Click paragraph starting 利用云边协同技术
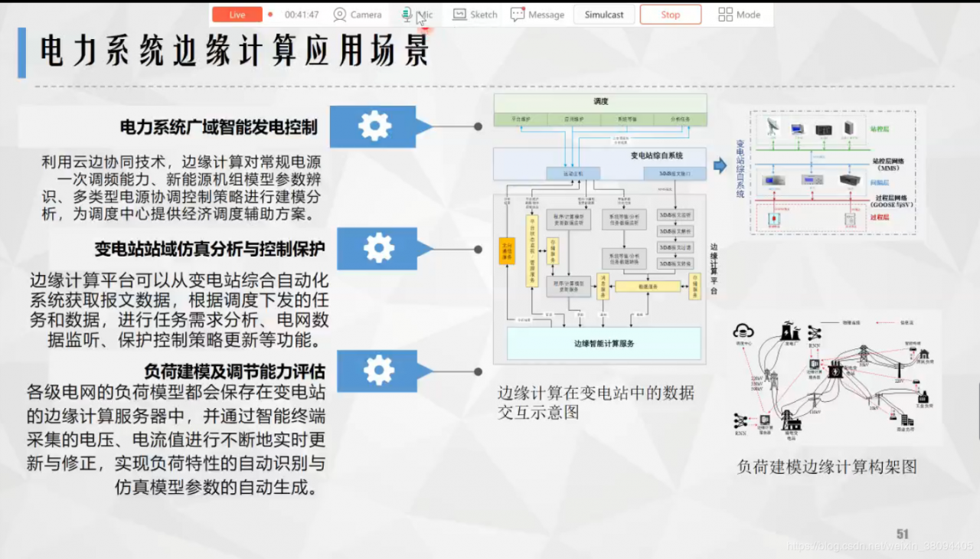 (x=181, y=188)
